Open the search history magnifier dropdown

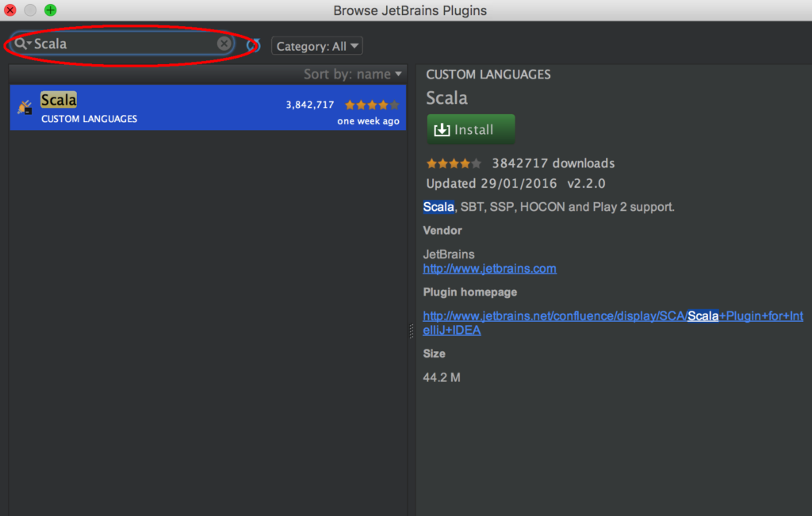tap(22, 44)
